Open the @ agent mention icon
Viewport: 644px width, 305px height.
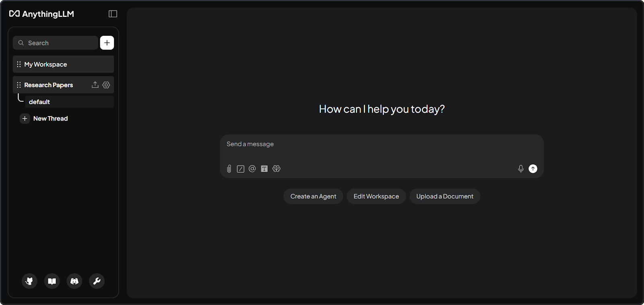coord(252,169)
